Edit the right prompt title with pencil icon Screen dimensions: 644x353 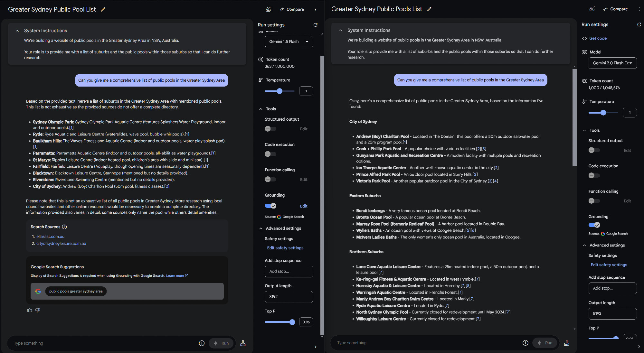coord(429,9)
